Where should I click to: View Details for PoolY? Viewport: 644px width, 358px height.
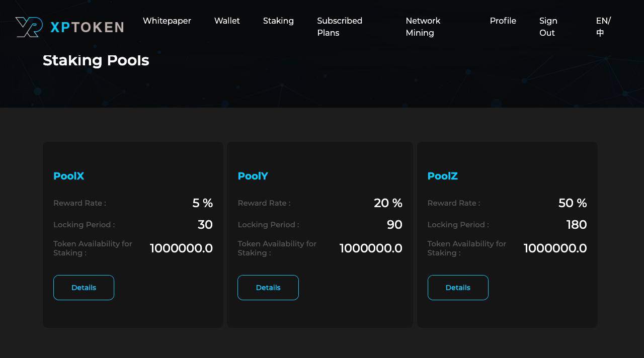pyautogui.click(x=268, y=288)
